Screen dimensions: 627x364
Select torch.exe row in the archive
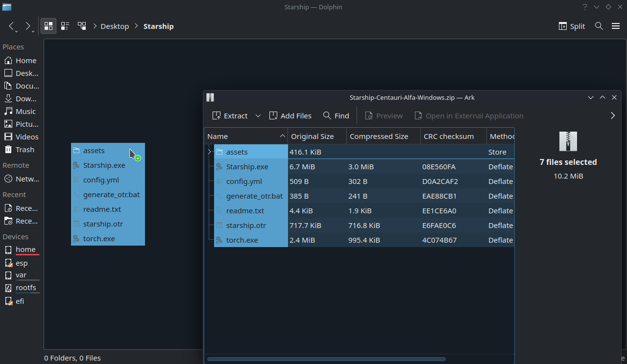[242, 240]
